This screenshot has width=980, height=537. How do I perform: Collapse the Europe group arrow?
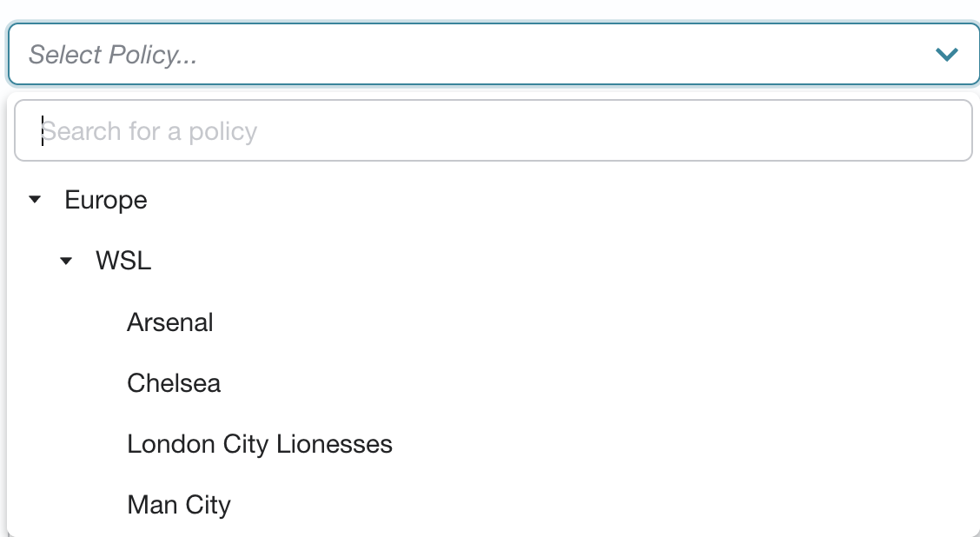pos(35,200)
